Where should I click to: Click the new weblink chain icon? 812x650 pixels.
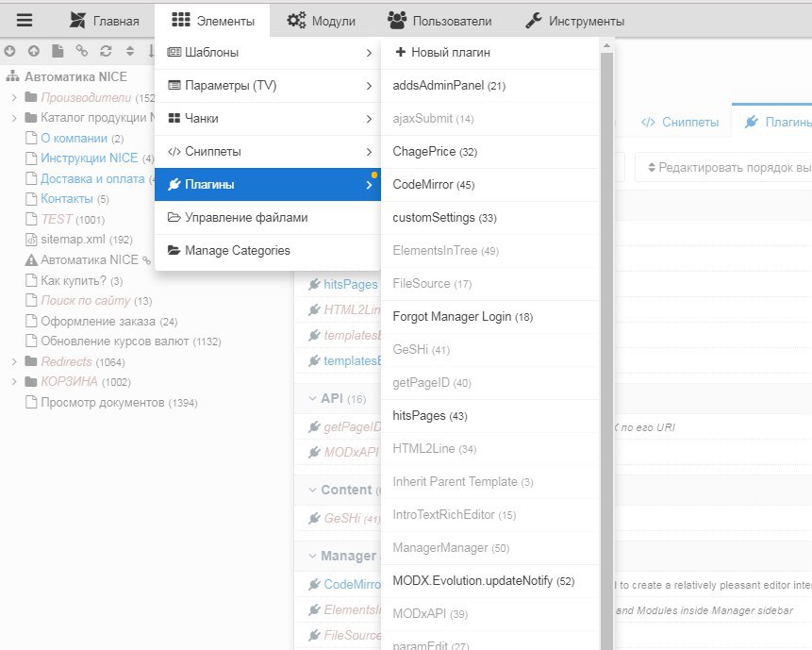(x=81, y=51)
